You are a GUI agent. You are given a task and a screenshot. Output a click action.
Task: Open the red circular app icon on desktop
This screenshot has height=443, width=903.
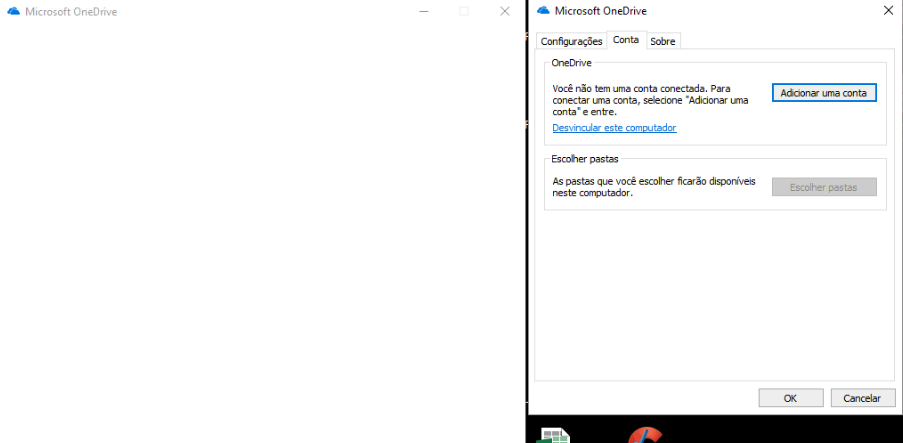[x=645, y=435]
